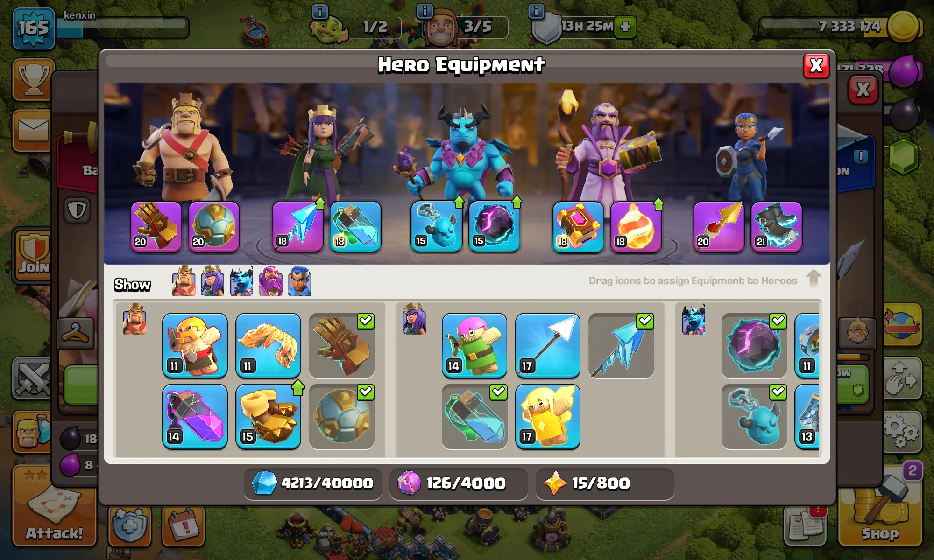The image size is (934, 560).
Task: Toggle Archer Queen filter in Show row
Action: coord(212,281)
